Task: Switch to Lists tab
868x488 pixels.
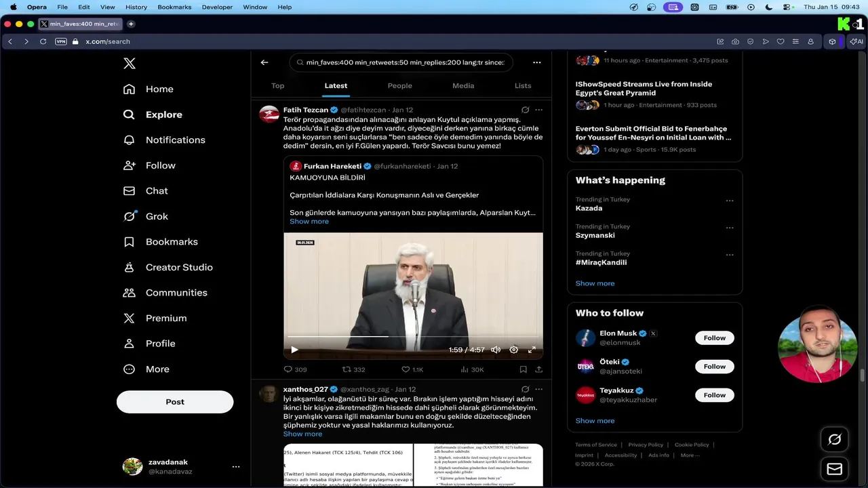Action: [x=523, y=85]
